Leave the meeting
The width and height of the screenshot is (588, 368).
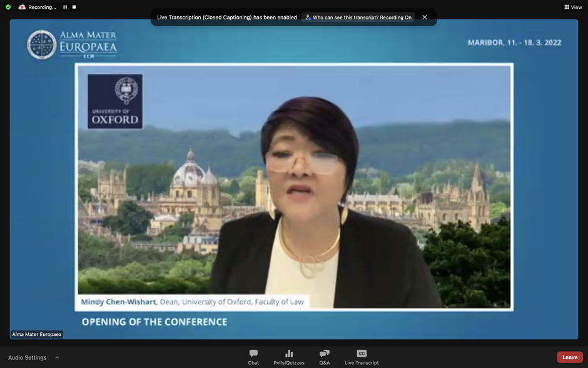tap(569, 357)
